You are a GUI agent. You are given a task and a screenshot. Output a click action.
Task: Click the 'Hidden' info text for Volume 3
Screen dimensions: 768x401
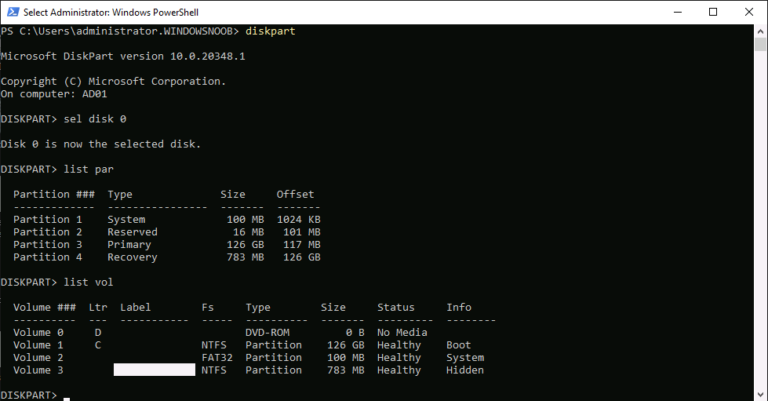(x=465, y=370)
